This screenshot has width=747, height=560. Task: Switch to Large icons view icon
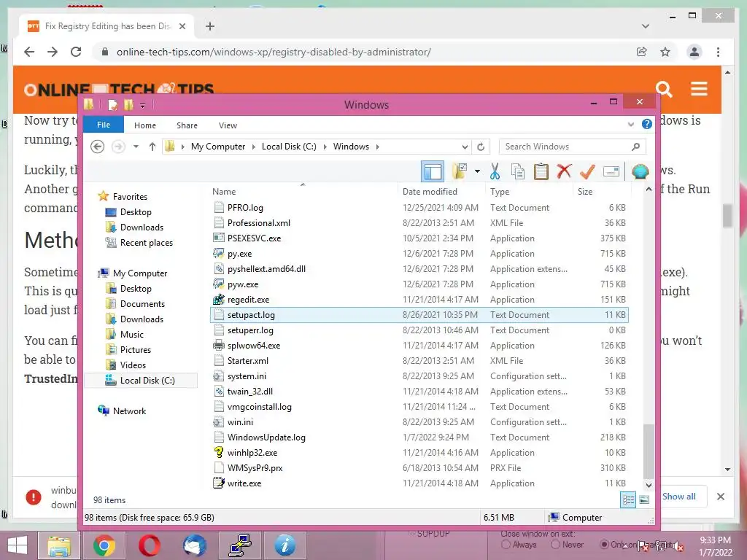coord(644,499)
